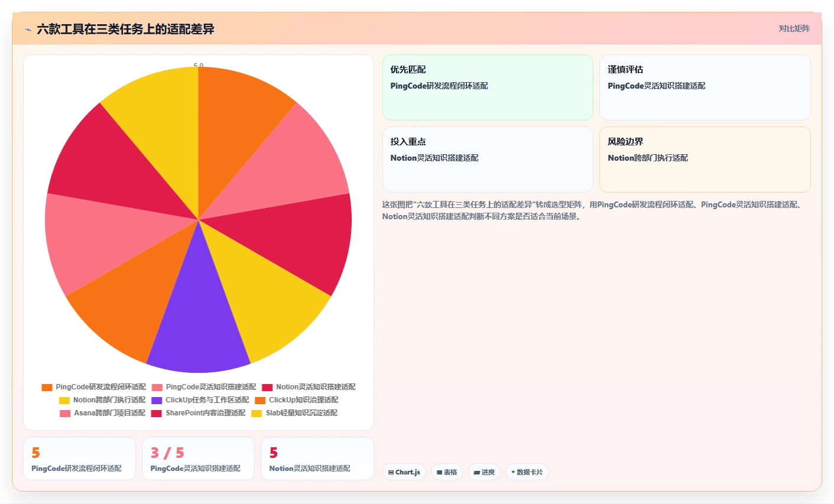834x504 pixels.
Task: Toggle PingCode研发流程闭环适配 legend entry
Action: tap(93, 387)
